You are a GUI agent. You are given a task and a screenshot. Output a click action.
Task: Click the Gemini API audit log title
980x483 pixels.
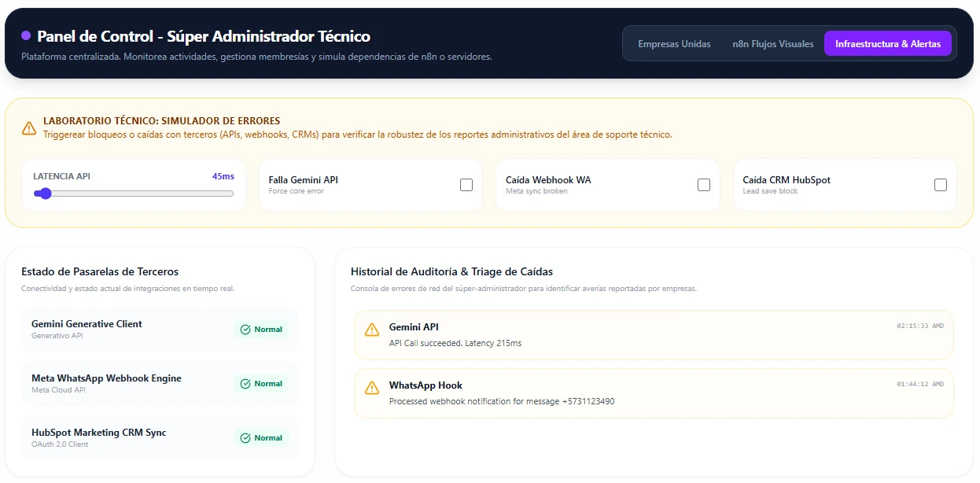(x=414, y=327)
